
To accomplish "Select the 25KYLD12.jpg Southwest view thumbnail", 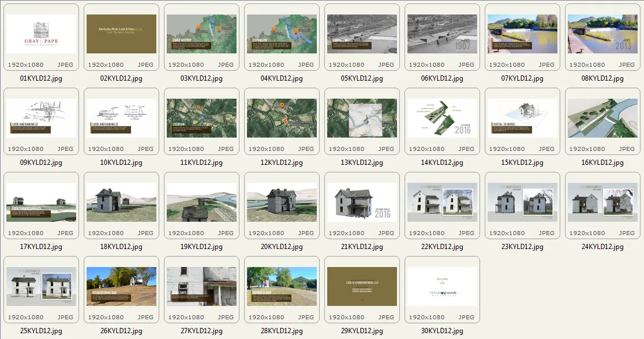I will pyautogui.click(x=41, y=287).
